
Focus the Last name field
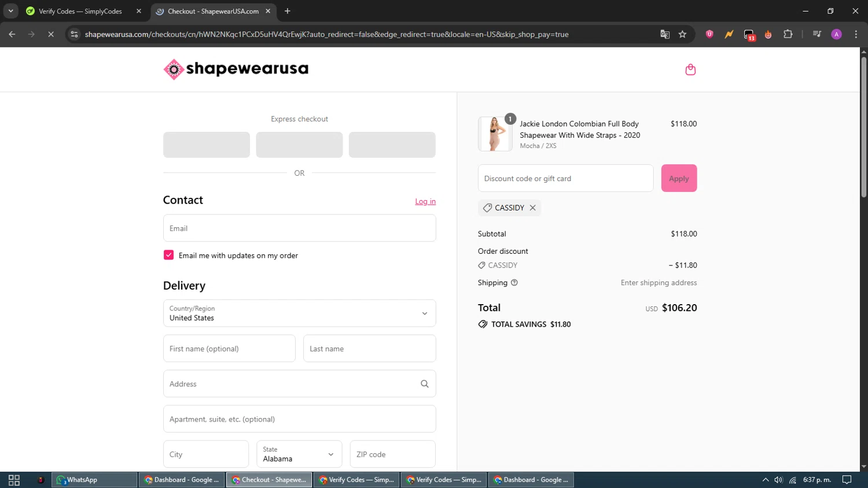tap(369, 349)
